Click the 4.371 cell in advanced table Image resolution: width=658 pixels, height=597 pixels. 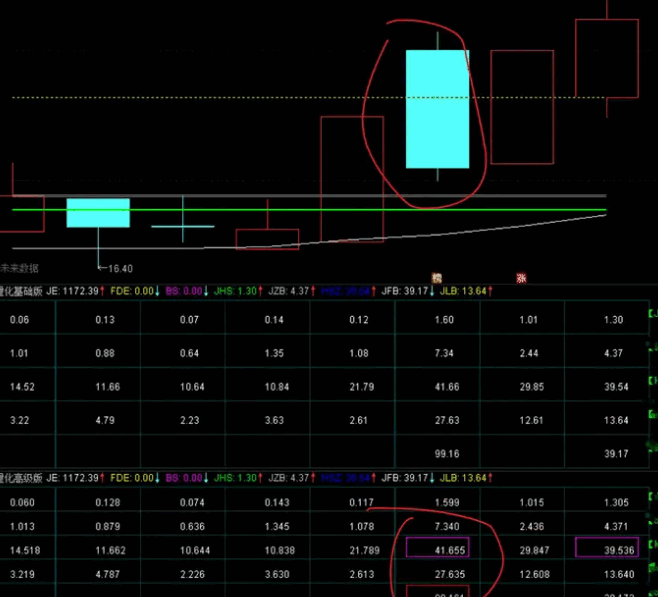click(x=616, y=527)
